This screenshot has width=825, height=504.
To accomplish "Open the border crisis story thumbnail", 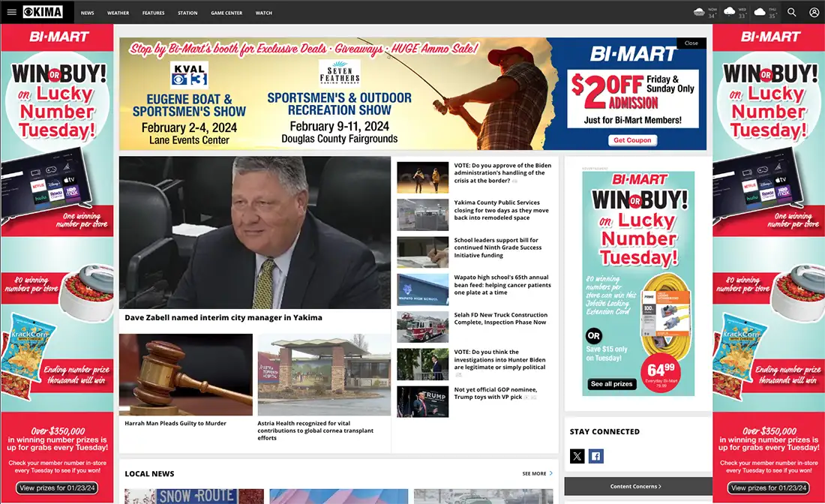I will tap(422, 177).
